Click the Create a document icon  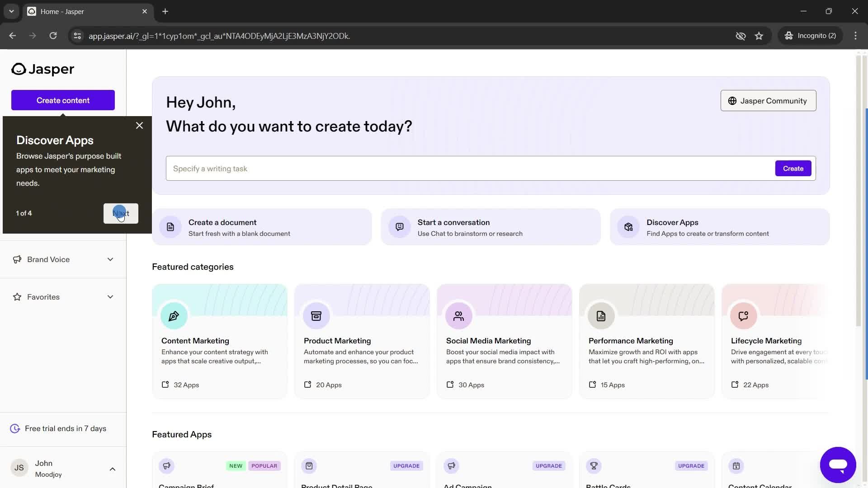coord(170,227)
